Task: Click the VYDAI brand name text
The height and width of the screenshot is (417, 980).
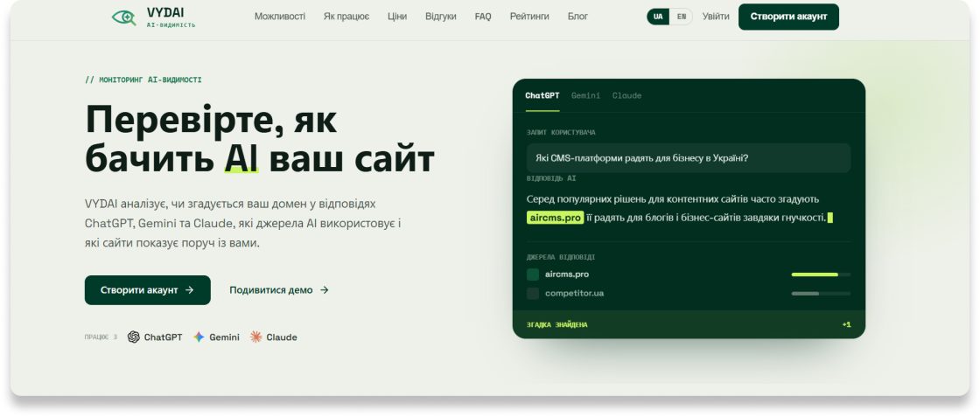Action: tap(165, 12)
